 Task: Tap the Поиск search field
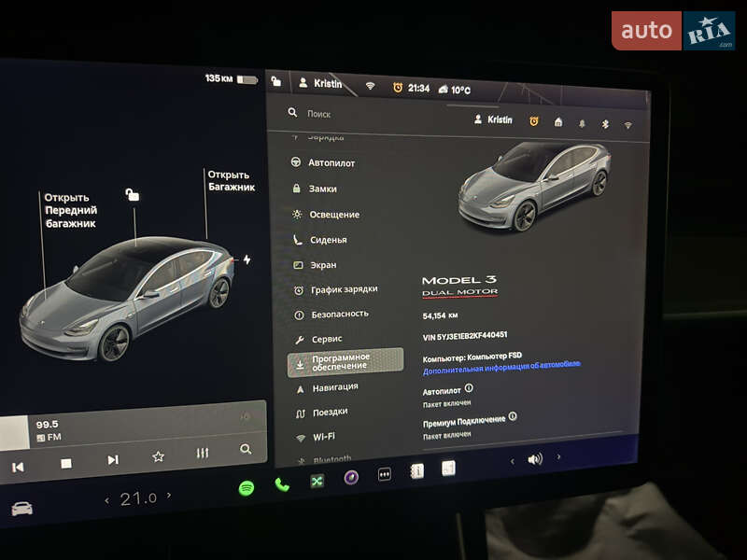point(317,114)
